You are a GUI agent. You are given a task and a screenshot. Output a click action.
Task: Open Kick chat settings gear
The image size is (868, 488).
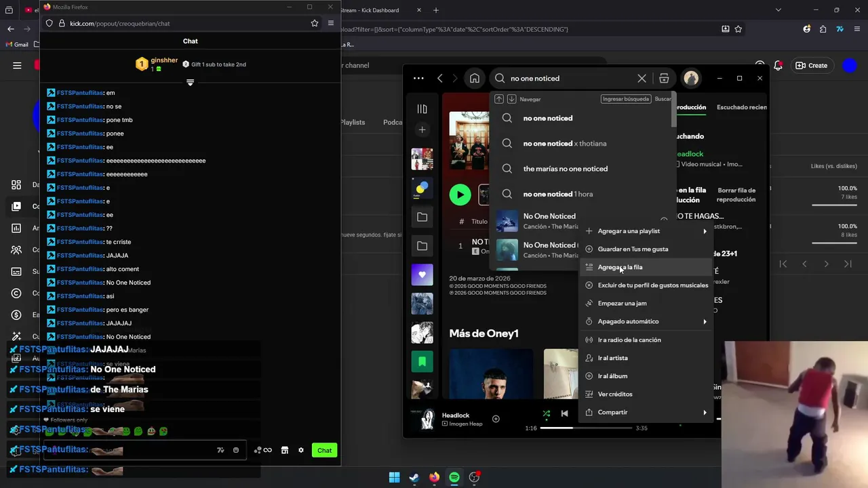[x=301, y=450]
